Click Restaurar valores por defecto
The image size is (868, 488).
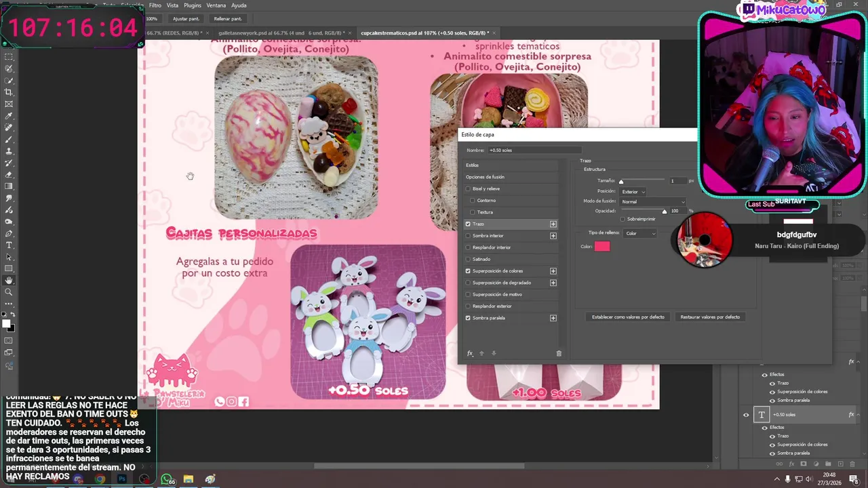coord(710,317)
